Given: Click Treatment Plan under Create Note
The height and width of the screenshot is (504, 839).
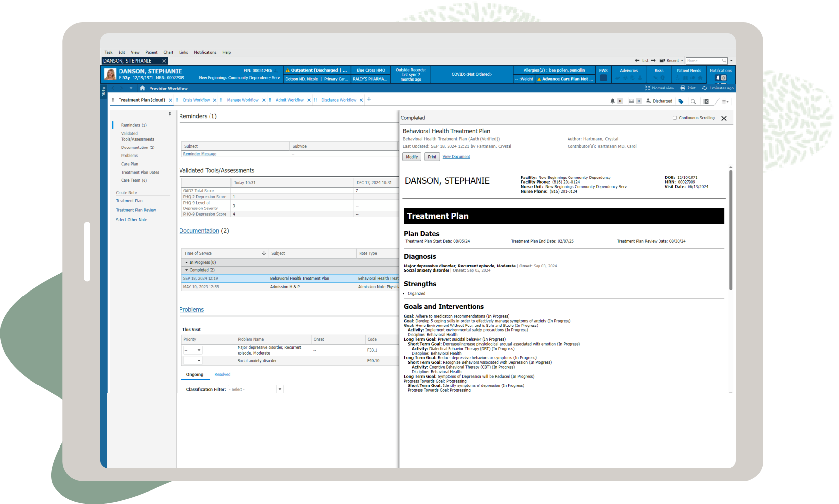Looking at the screenshot, I should [129, 201].
